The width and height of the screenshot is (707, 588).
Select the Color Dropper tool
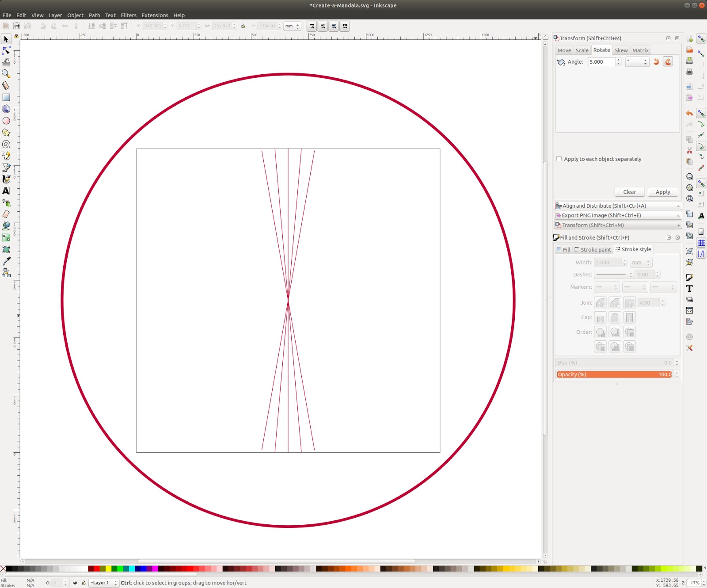pos(6,261)
